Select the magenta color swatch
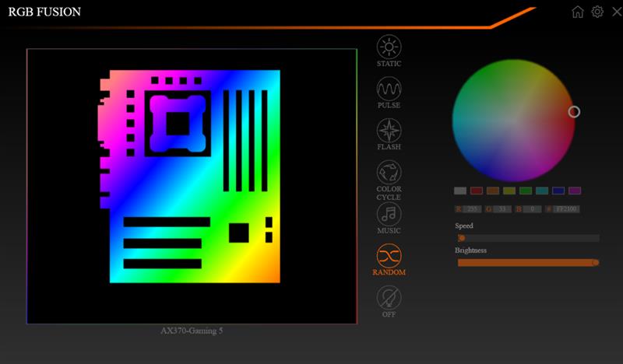 575,191
